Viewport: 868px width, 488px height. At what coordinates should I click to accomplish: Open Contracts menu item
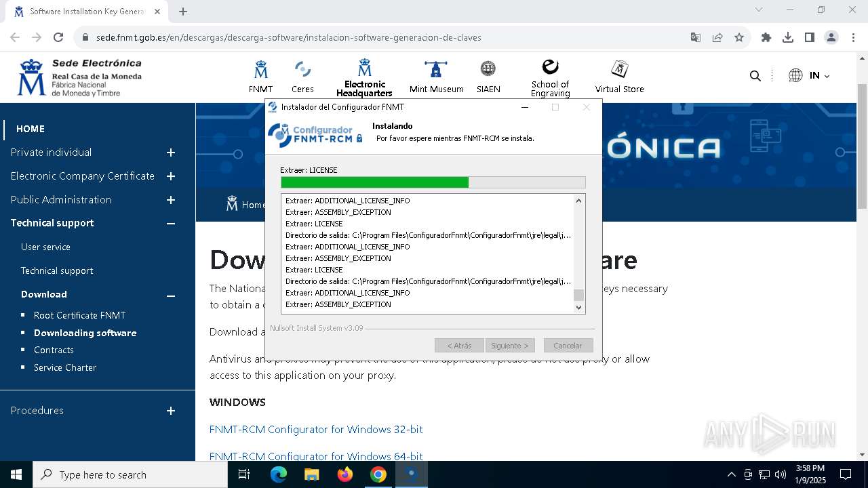54,350
